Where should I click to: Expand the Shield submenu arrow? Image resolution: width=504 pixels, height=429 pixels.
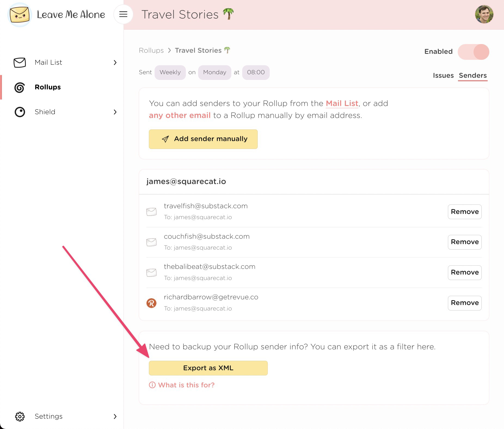[115, 112]
